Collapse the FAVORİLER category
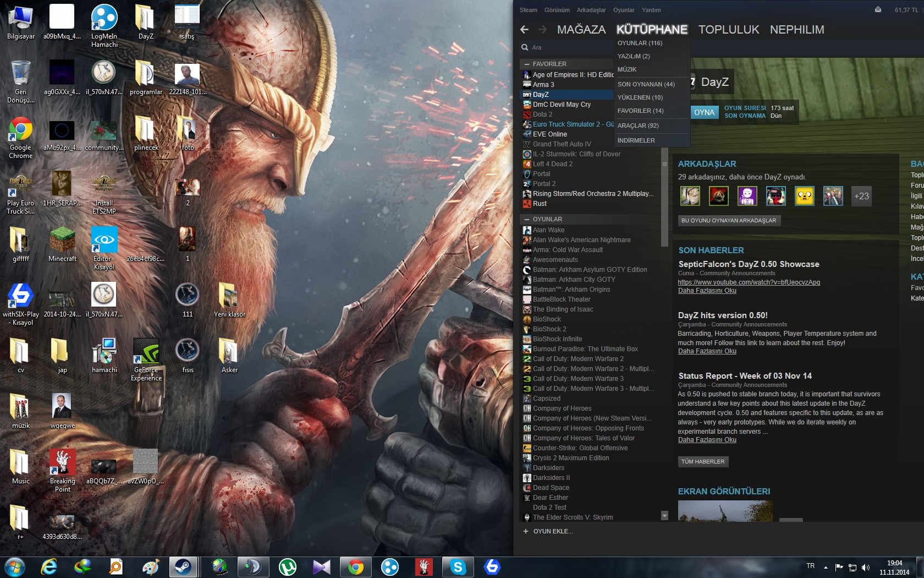 click(526, 64)
